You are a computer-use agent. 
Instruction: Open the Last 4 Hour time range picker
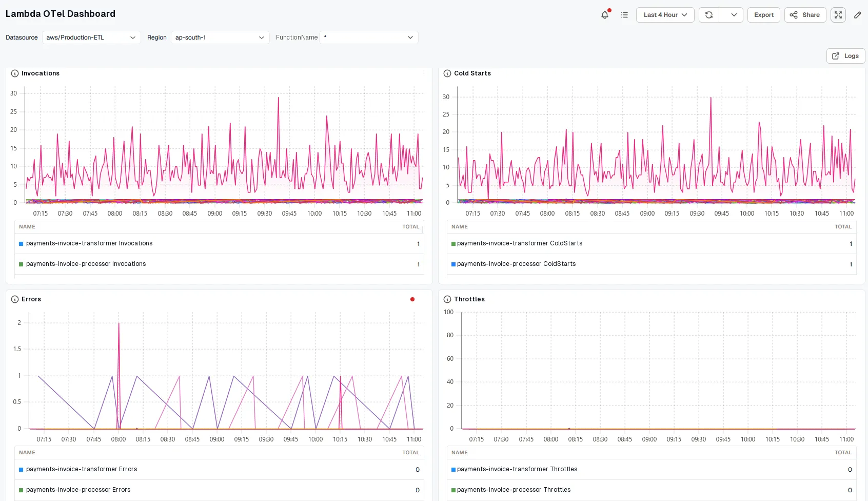[x=665, y=15]
